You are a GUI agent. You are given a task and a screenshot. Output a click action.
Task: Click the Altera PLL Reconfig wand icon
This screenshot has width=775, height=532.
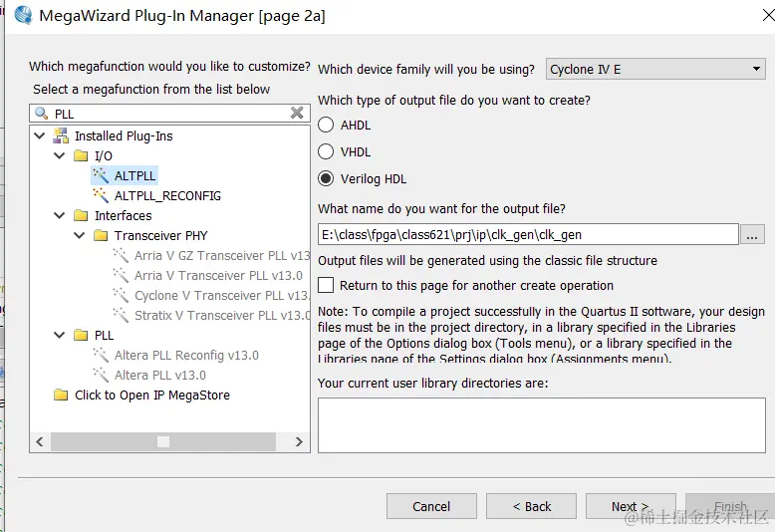pyautogui.click(x=101, y=355)
